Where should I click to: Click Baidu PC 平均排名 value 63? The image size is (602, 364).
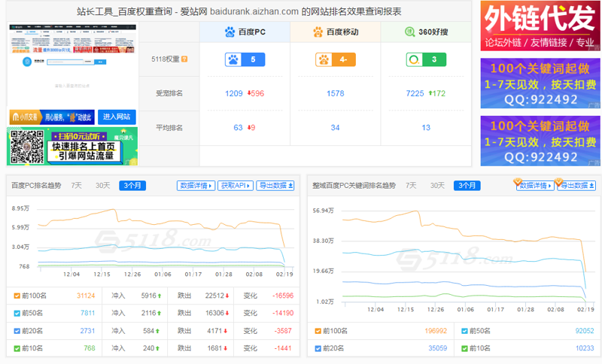click(x=238, y=128)
